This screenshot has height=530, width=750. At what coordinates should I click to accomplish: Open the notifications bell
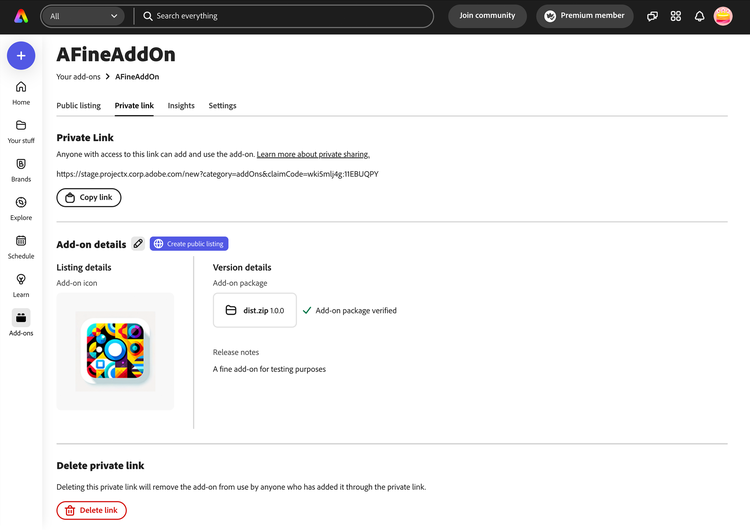(x=700, y=16)
